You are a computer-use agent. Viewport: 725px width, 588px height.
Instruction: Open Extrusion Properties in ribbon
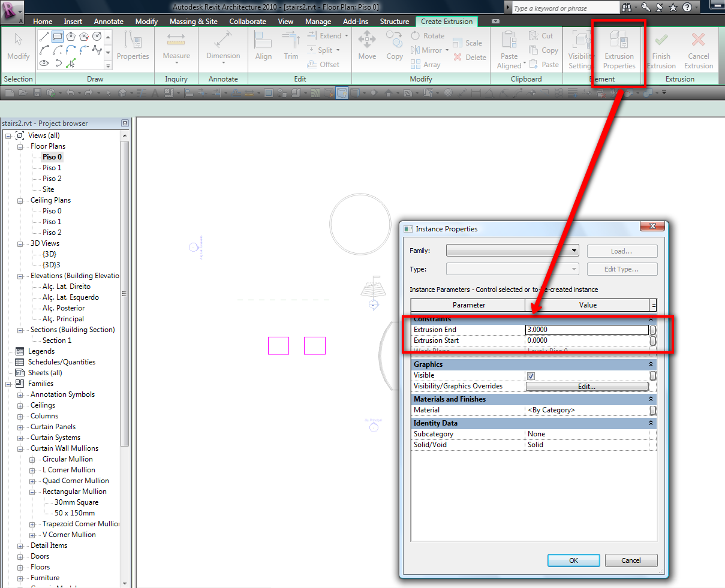619,50
